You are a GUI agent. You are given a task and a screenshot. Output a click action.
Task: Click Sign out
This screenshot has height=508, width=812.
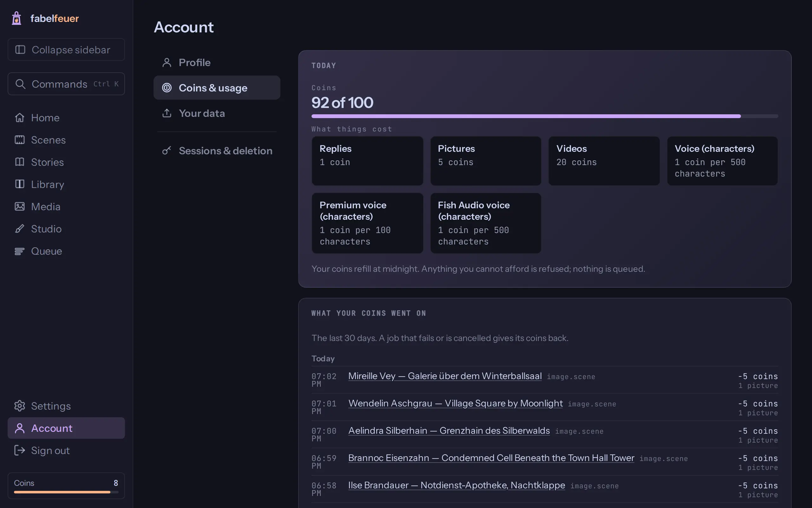pyautogui.click(x=66, y=450)
